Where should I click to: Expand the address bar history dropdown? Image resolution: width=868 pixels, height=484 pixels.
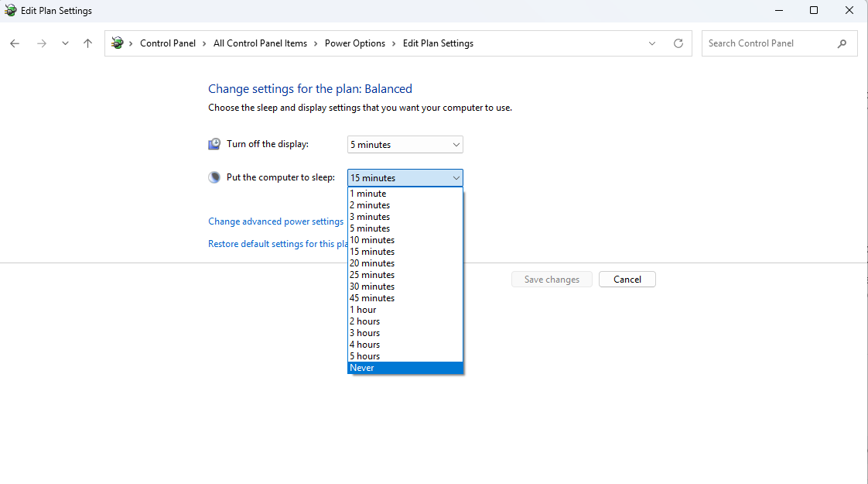coord(652,43)
